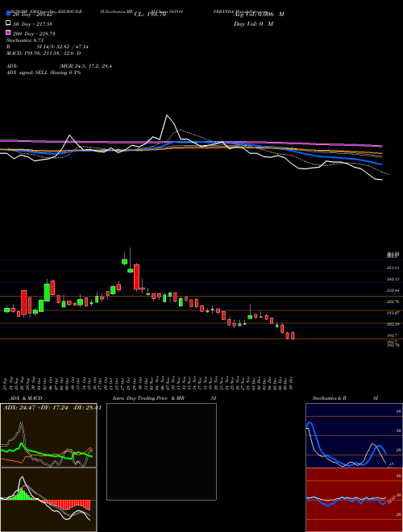The width and height of the screenshot is (403, 532).
Task: Click the MACD values line '198.98, 211.58, -12.6'
Action: (48, 53)
